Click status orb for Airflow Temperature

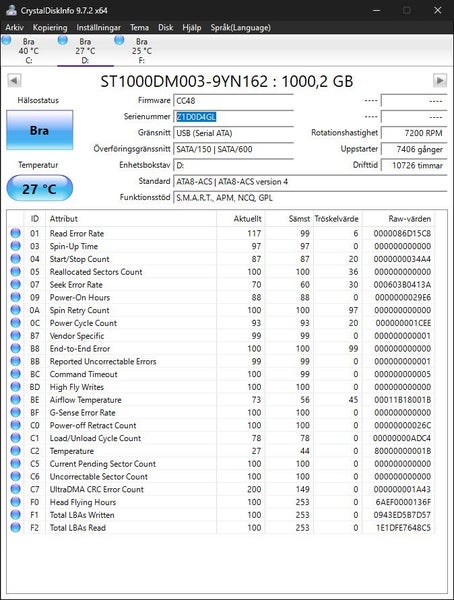[x=15, y=399]
